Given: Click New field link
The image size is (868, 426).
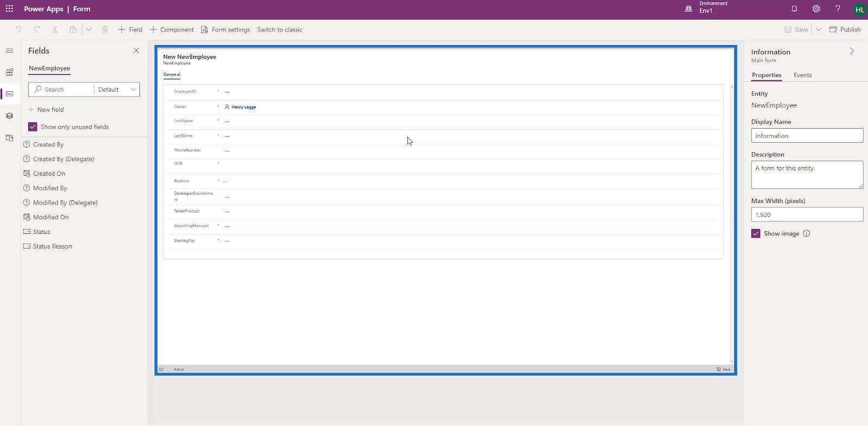Looking at the screenshot, I should pos(46,110).
